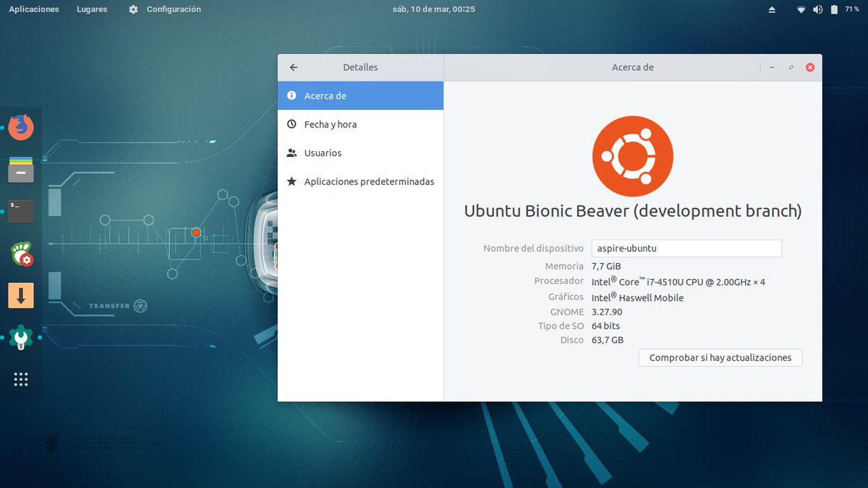
Task: Open the terminal from the dock
Action: point(21,212)
